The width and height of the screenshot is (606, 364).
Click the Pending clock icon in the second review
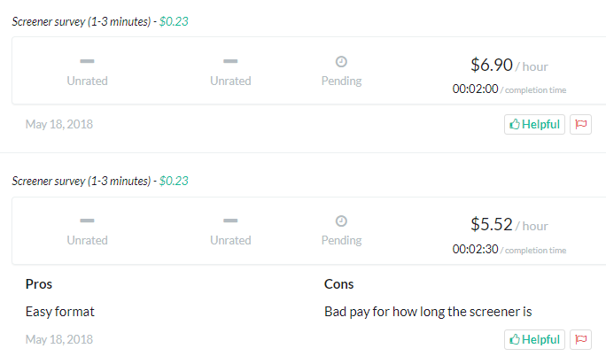tap(341, 221)
